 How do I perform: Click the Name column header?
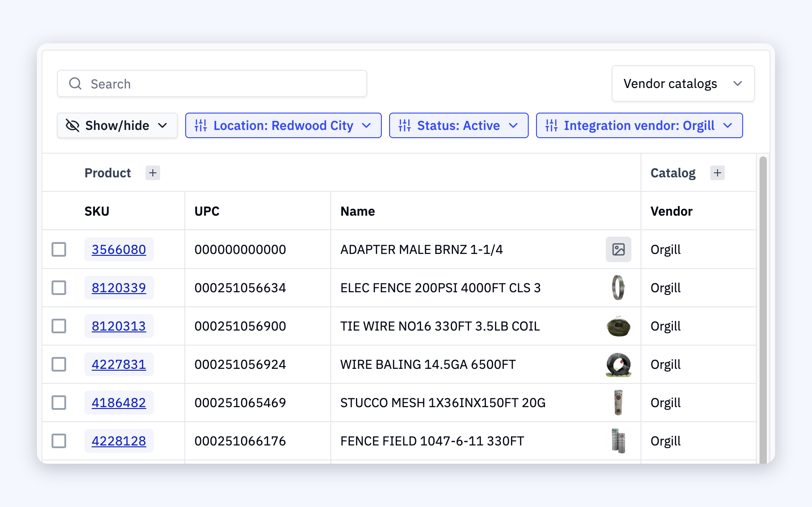[x=358, y=211]
